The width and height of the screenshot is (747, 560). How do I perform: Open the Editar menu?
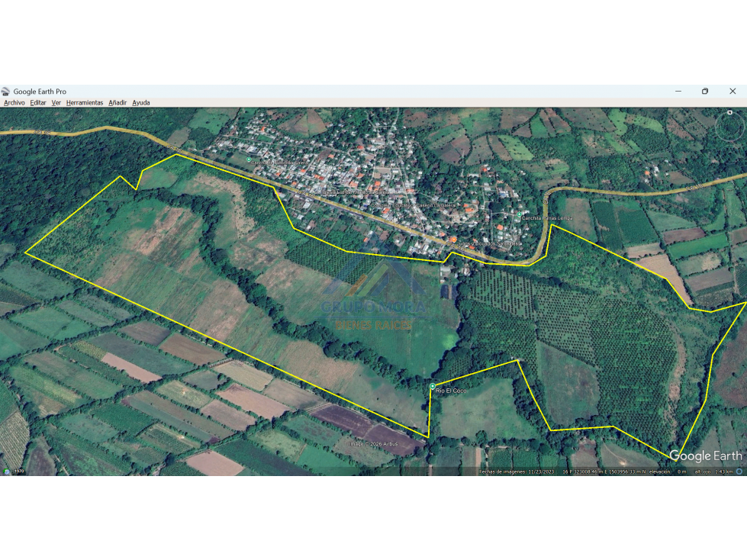[x=38, y=103]
